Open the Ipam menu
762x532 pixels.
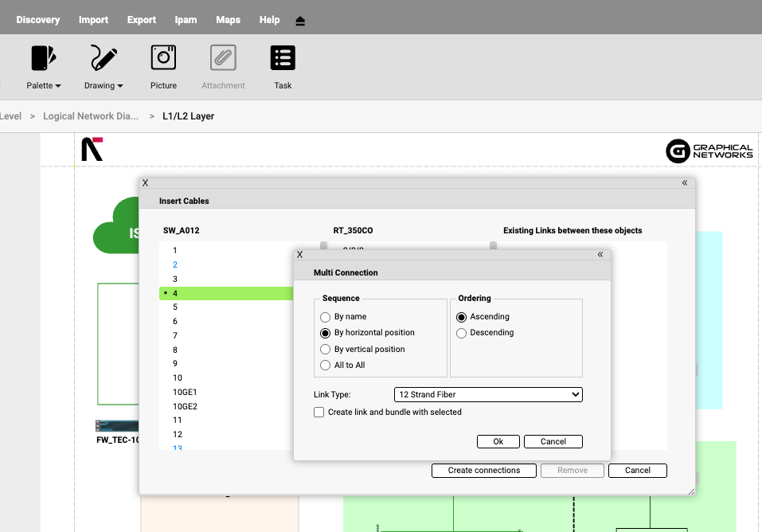tap(186, 20)
